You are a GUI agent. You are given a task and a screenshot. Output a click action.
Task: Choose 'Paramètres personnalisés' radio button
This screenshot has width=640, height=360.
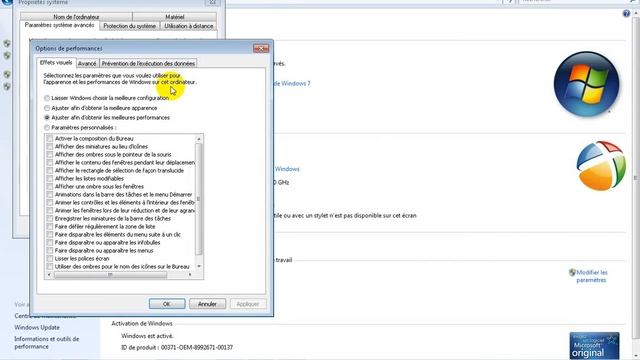pos(47,127)
